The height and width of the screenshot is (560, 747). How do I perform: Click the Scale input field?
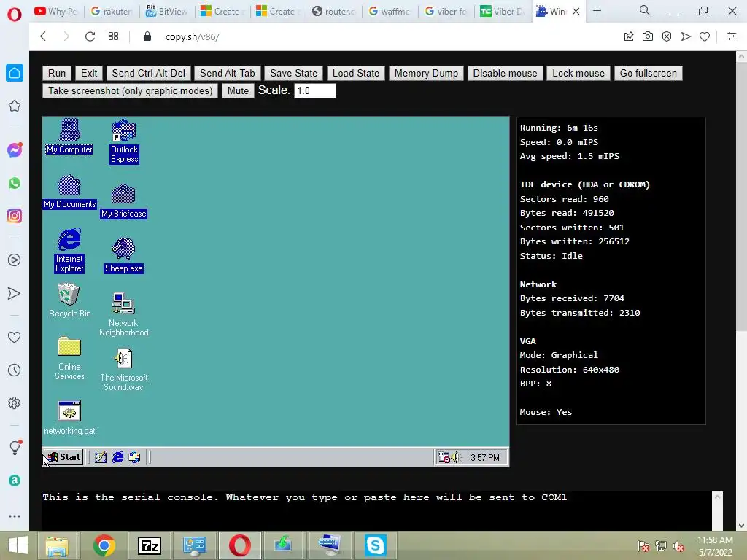coord(315,91)
